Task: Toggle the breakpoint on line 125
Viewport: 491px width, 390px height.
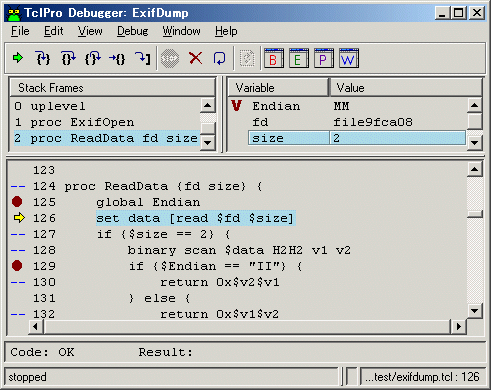Action: [17, 202]
